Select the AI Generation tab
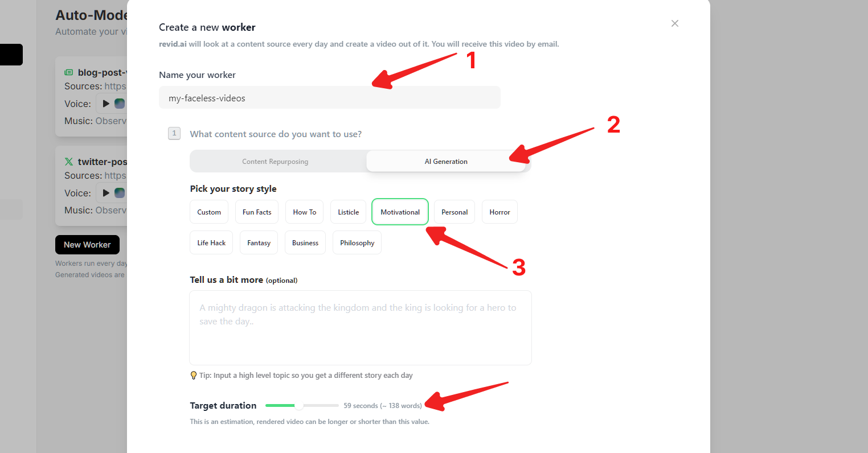The height and width of the screenshot is (453, 868). (446, 162)
